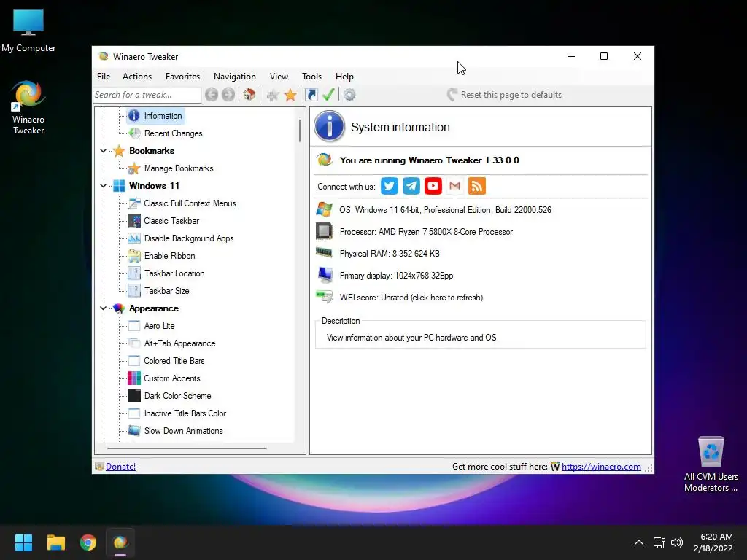Screen dimensions: 747x560
Task: Select Recent Changes tree item
Action: click(173, 133)
